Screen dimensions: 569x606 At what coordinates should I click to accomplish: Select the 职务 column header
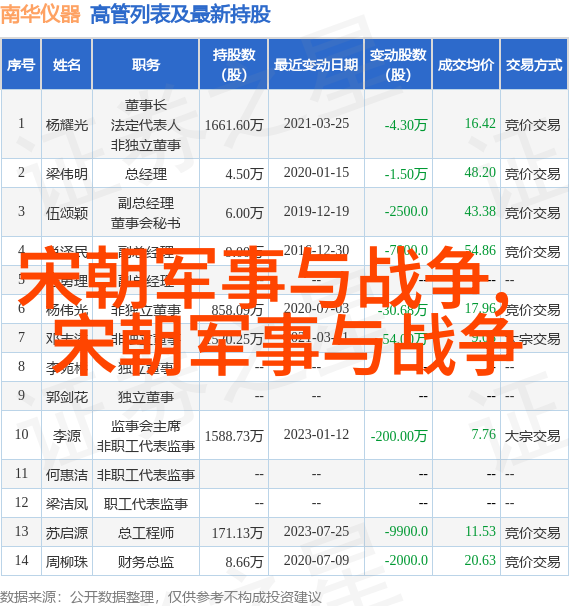[x=146, y=64]
